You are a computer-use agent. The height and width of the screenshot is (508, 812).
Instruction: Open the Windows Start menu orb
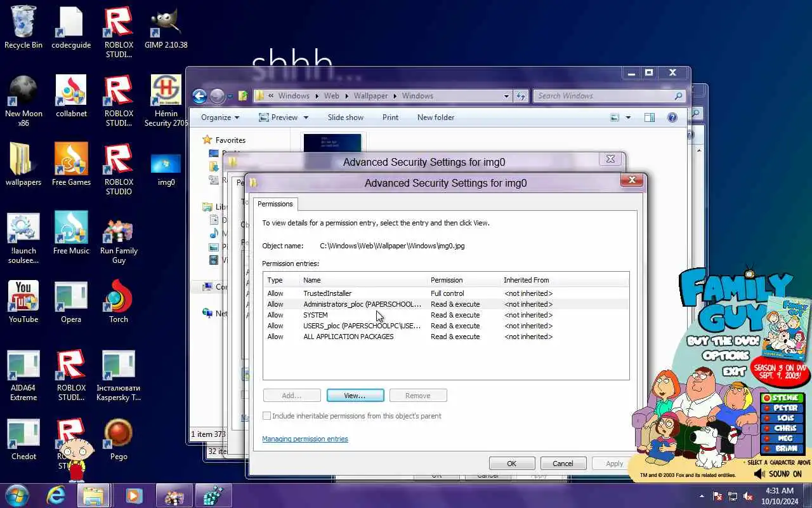tap(17, 495)
